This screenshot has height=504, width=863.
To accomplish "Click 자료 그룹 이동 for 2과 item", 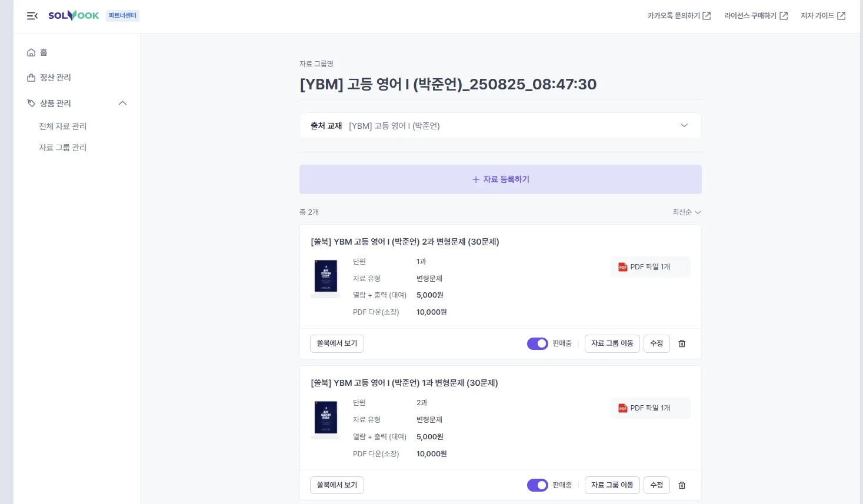I will tap(612, 343).
